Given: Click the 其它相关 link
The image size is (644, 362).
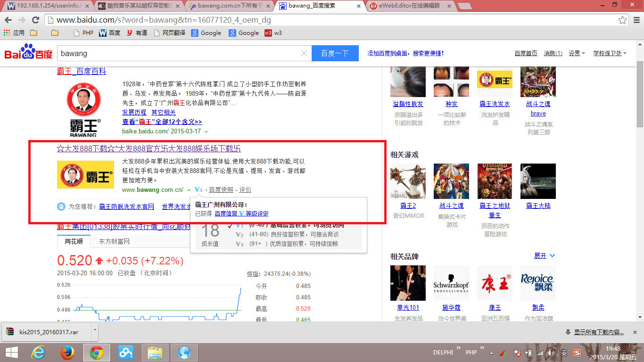Looking at the screenshot, I should (x=164, y=112).
